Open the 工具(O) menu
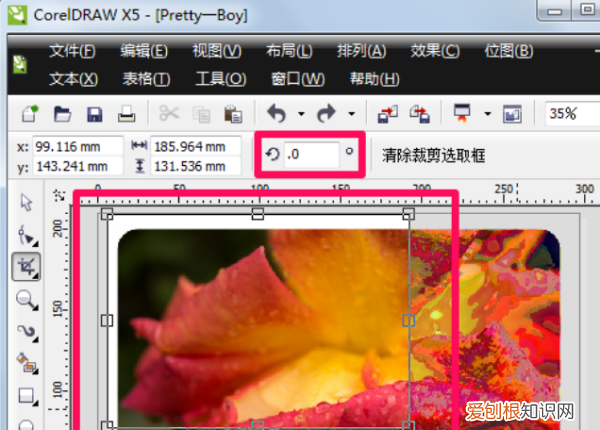600x430 pixels. (221, 79)
